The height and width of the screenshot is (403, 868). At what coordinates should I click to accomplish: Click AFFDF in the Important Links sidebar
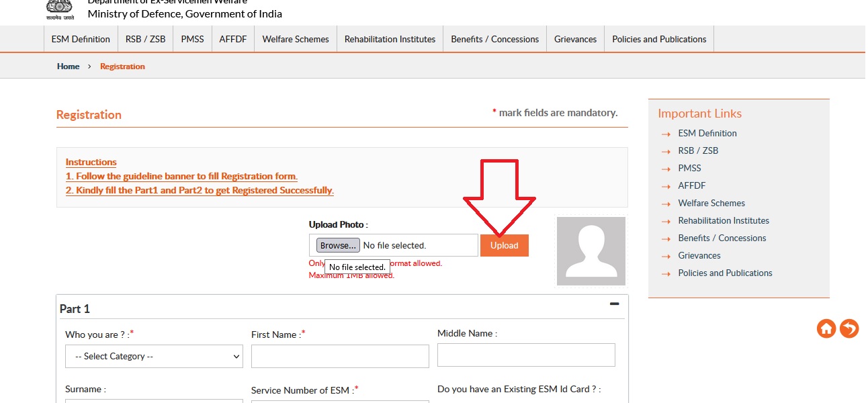point(692,185)
